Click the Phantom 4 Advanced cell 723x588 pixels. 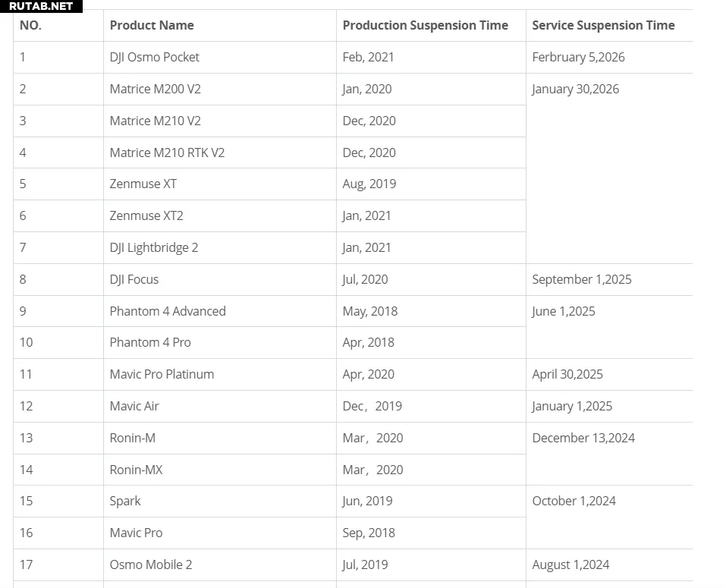(x=168, y=311)
